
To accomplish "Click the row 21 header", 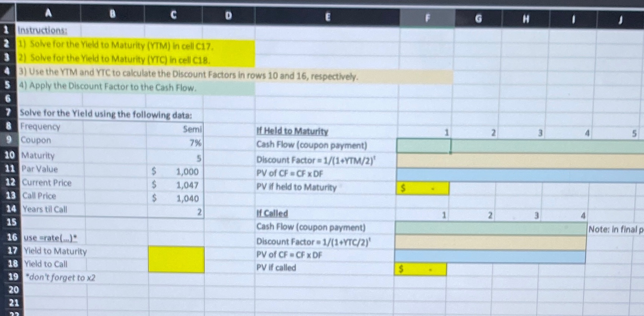I will pos(14,303).
